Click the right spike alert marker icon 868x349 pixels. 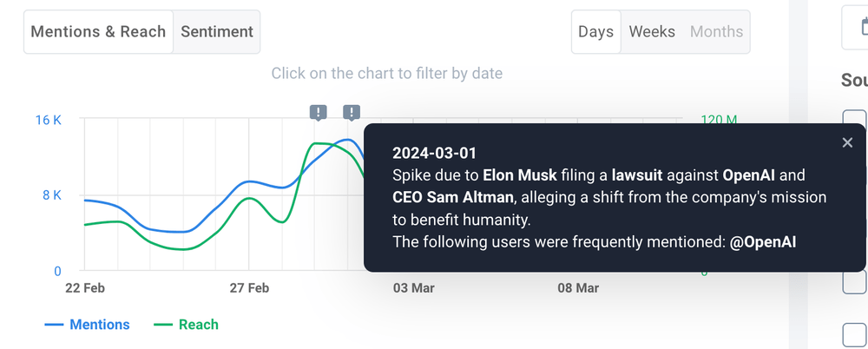click(x=352, y=112)
